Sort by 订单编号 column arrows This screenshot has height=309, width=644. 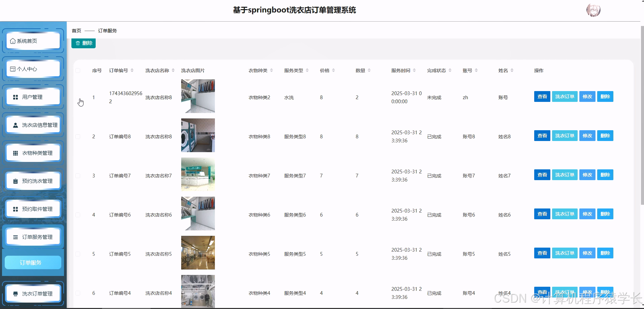pyautogui.click(x=132, y=71)
